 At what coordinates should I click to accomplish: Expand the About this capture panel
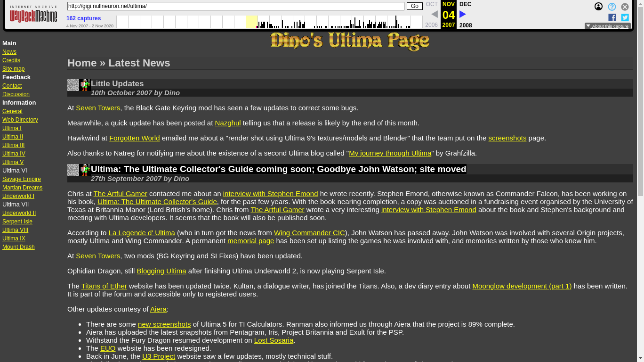[607, 26]
